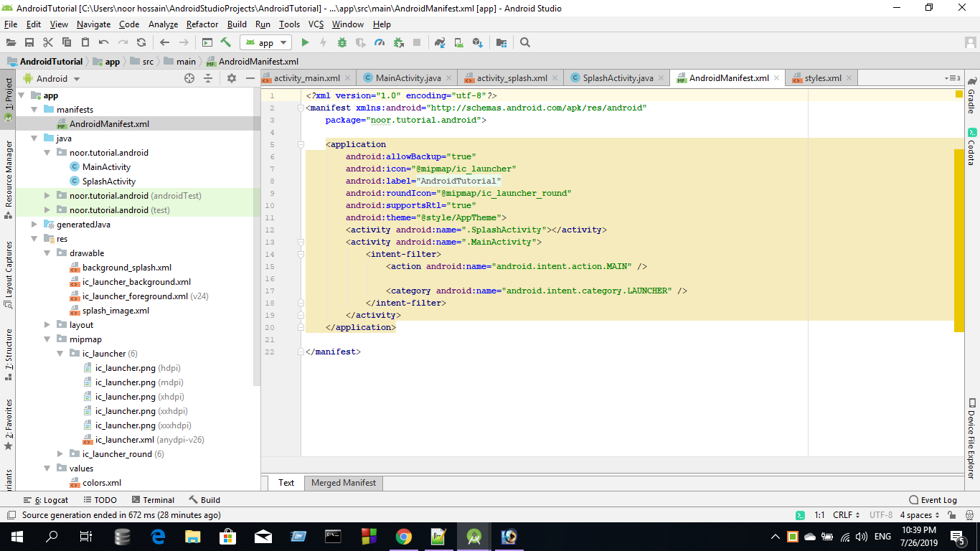Click the Codota icon in status bar
Image resolution: width=980 pixels, height=551 pixels.
click(x=800, y=515)
